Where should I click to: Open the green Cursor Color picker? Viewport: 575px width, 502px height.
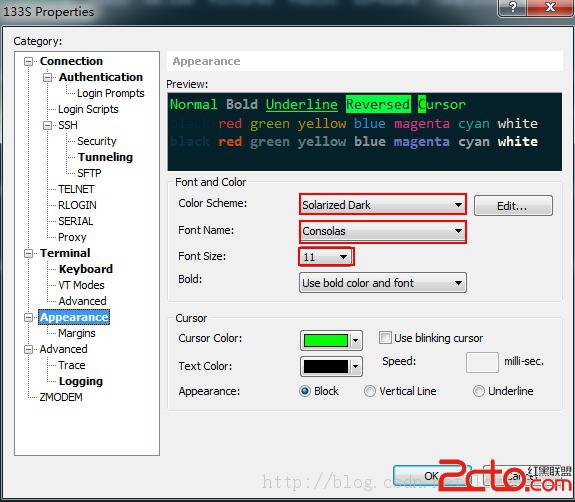pos(331,341)
